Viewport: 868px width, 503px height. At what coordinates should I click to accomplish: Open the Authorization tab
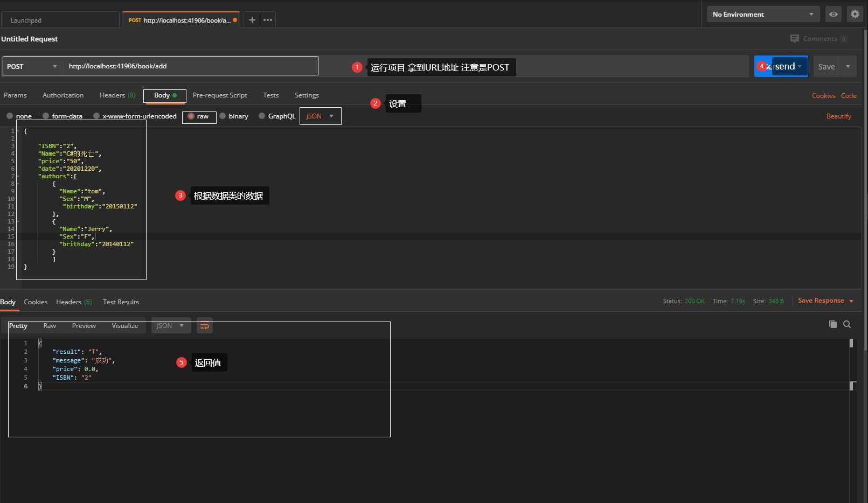pos(63,95)
